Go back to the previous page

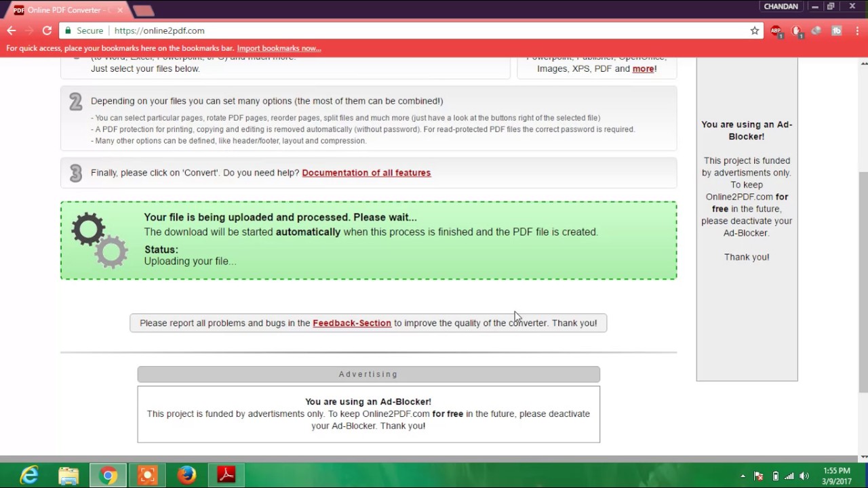tap(11, 30)
